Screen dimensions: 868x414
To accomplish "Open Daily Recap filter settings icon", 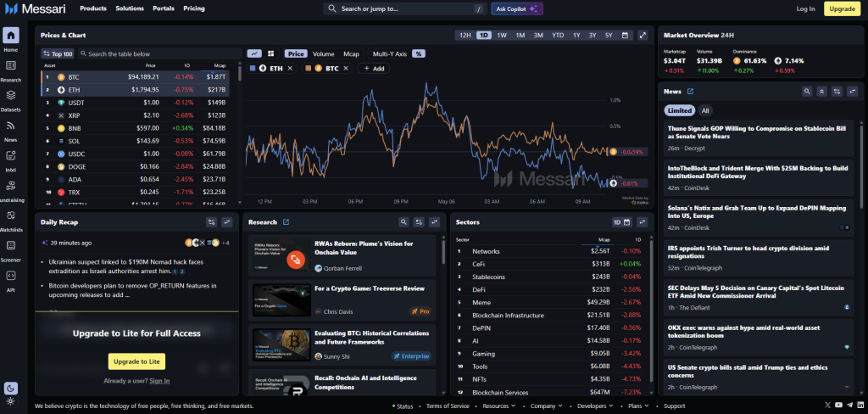I will pos(211,222).
